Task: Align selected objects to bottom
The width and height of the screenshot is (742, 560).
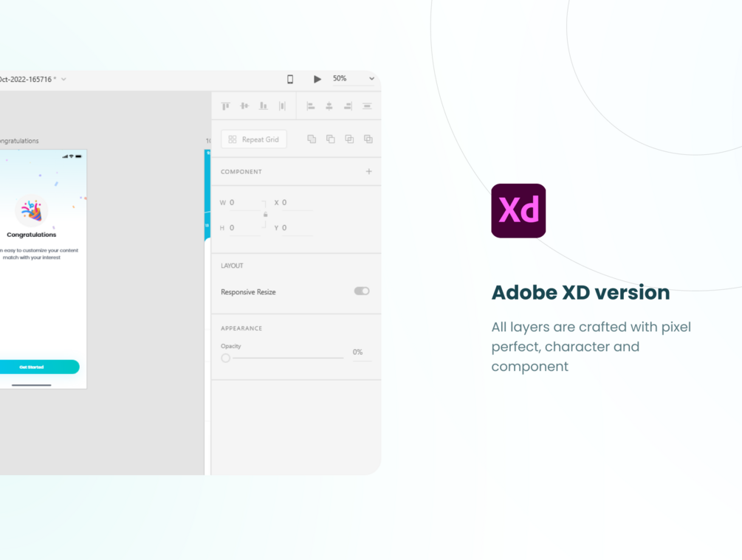Action: click(x=263, y=106)
